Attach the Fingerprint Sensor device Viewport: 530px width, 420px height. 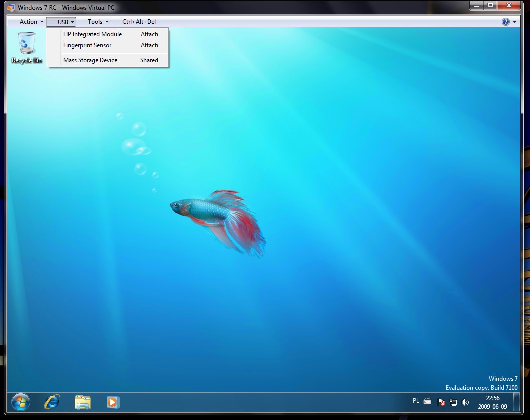(x=107, y=45)
